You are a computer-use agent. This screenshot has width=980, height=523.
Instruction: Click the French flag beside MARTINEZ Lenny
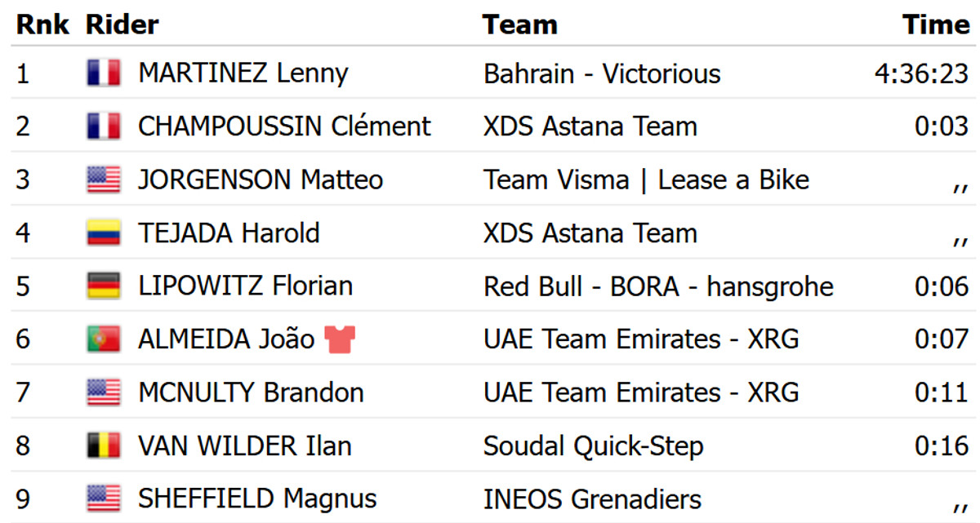(x=103, y=73)
